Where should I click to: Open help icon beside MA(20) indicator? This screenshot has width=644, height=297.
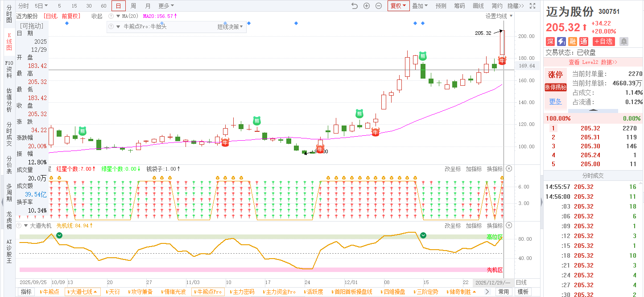pyautogui.click(x=111, y=16)
